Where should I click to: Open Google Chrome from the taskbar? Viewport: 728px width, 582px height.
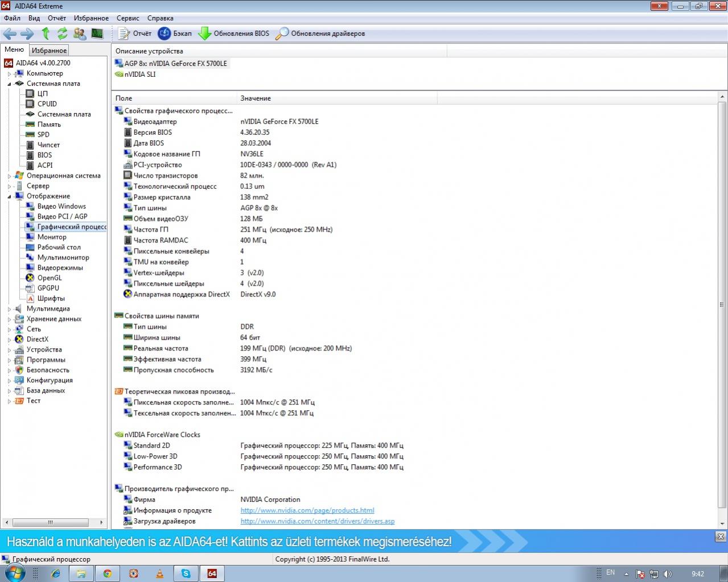107,573
